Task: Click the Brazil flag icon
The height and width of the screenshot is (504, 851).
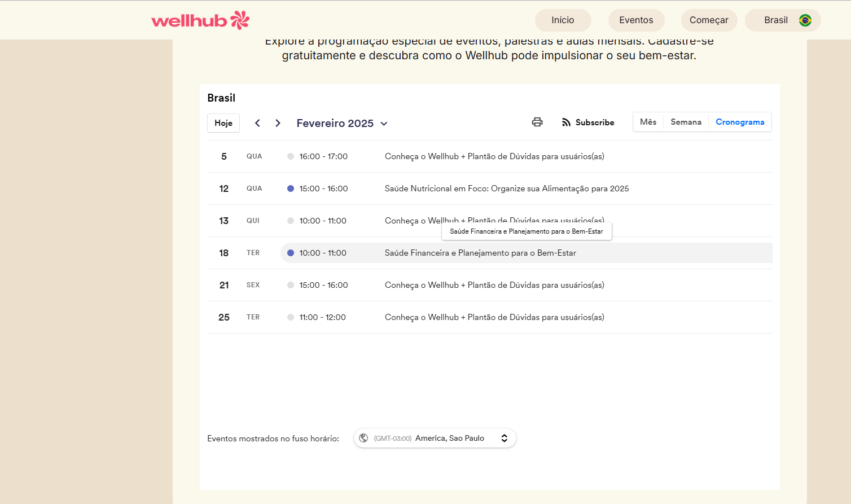Action: pos(805,20)
